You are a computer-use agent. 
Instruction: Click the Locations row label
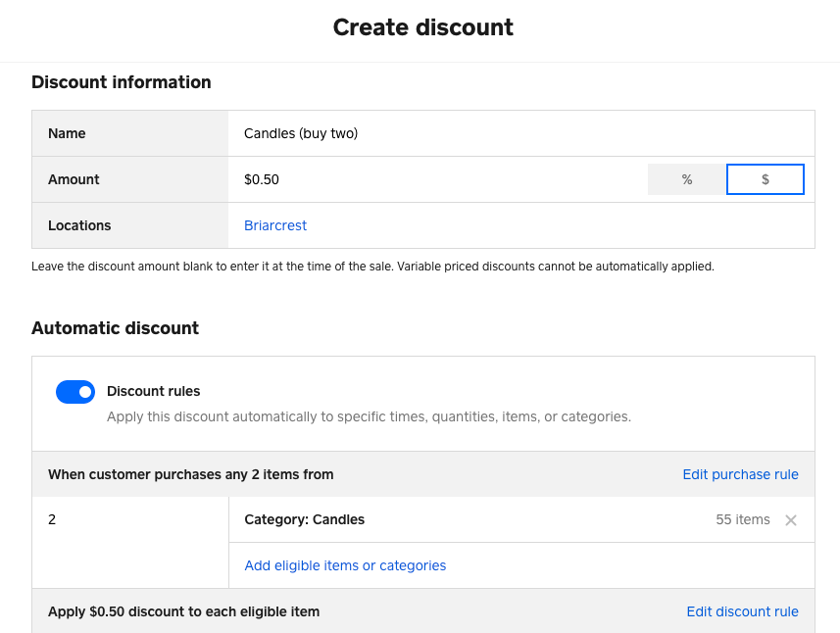click(x=79, y=225)
